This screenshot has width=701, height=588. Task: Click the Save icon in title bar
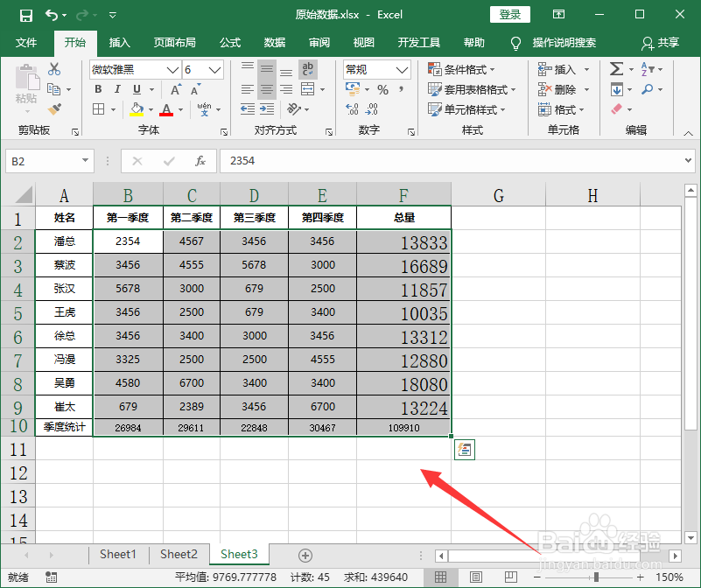point(26,16)
